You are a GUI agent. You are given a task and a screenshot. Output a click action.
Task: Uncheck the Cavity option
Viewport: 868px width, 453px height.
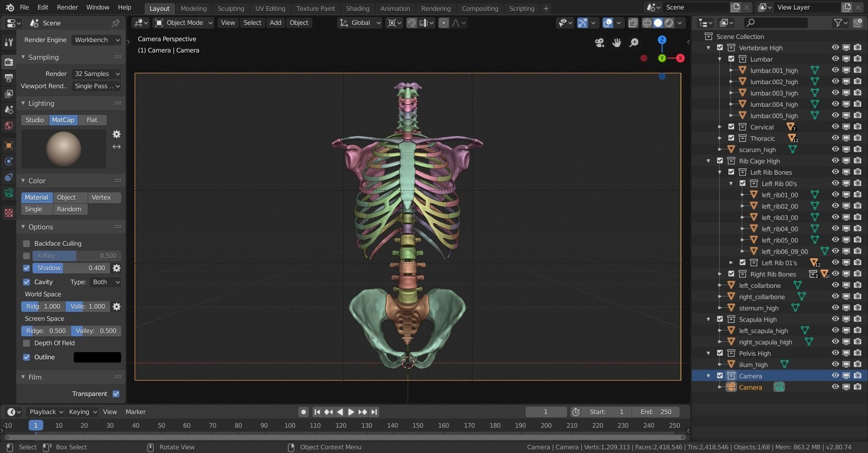[x=26, y=282]
